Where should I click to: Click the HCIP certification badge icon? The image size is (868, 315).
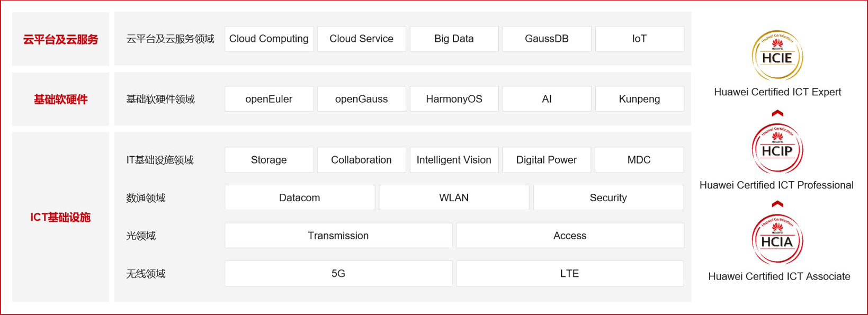point(777,149)
